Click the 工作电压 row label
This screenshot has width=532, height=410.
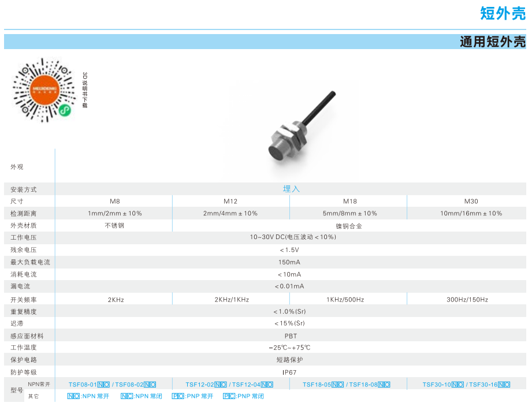[x=24, y=237]
